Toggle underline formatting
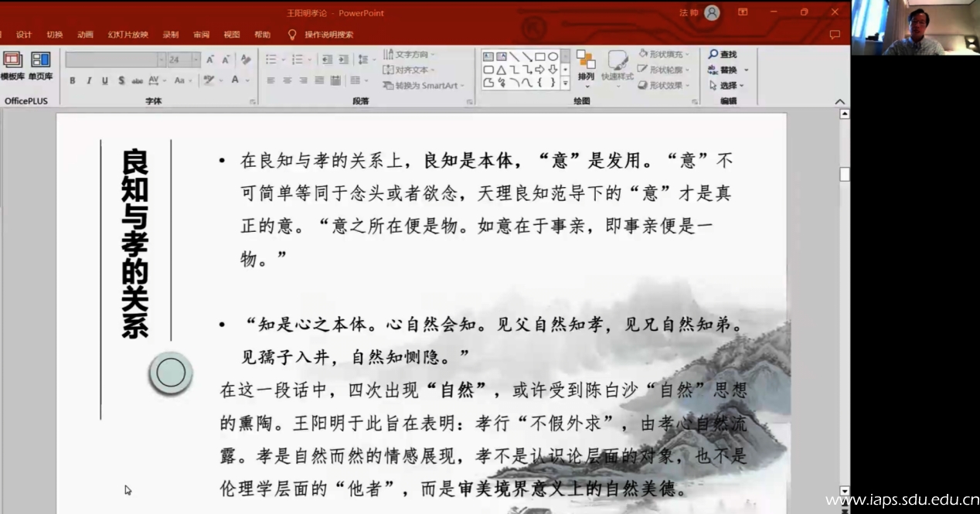The height and width of the screenshot is (514, 980). 105,80
